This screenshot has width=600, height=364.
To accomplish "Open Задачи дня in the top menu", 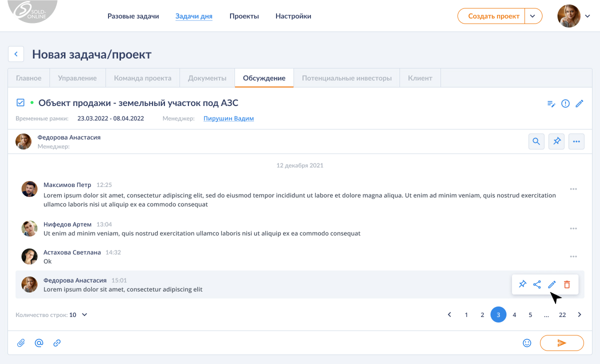I will (194, 16).
